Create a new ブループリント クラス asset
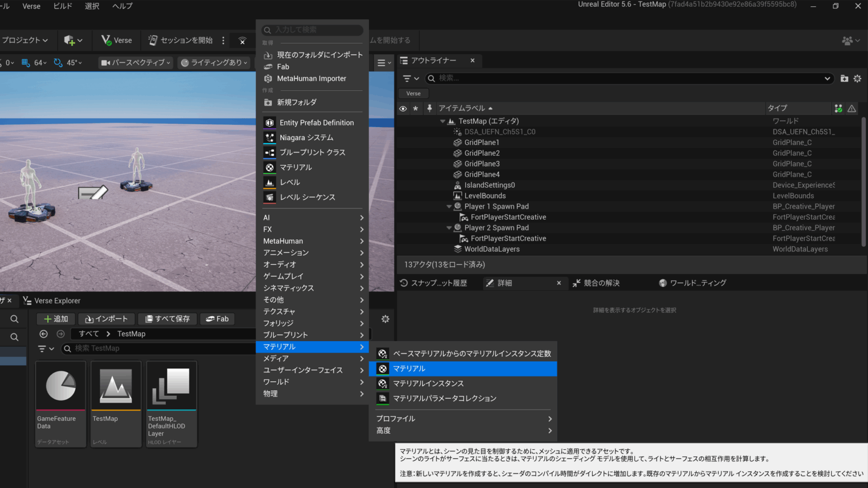Screen dimensions: 868x488 (x=313, y=152)
